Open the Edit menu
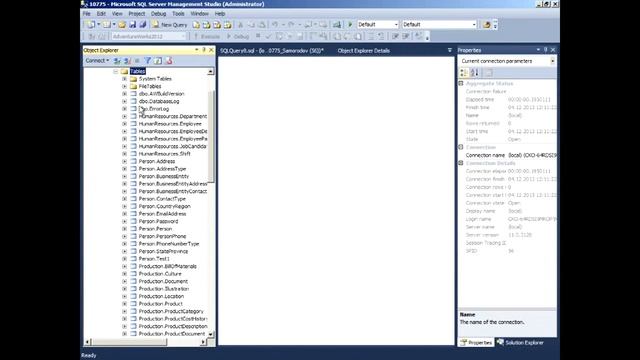This screenshot has width=640, height=360. click(101, 13)
